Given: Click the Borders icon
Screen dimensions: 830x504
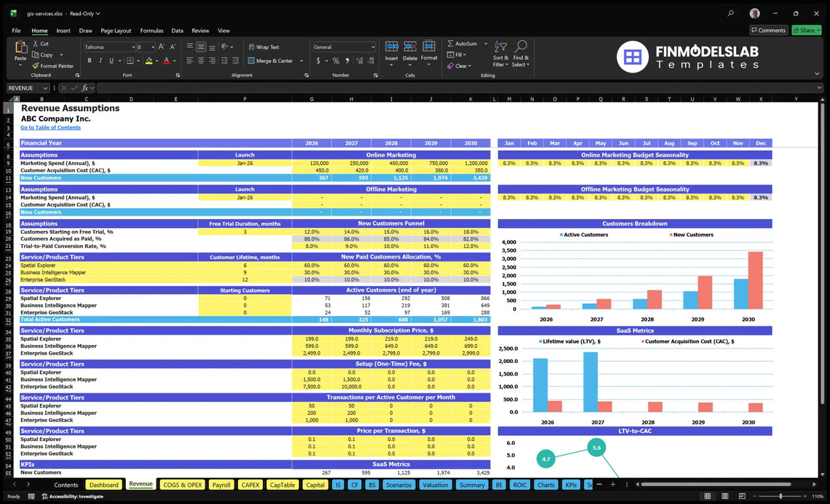Looking at the screenshot, I should click(x=130, y=61).
